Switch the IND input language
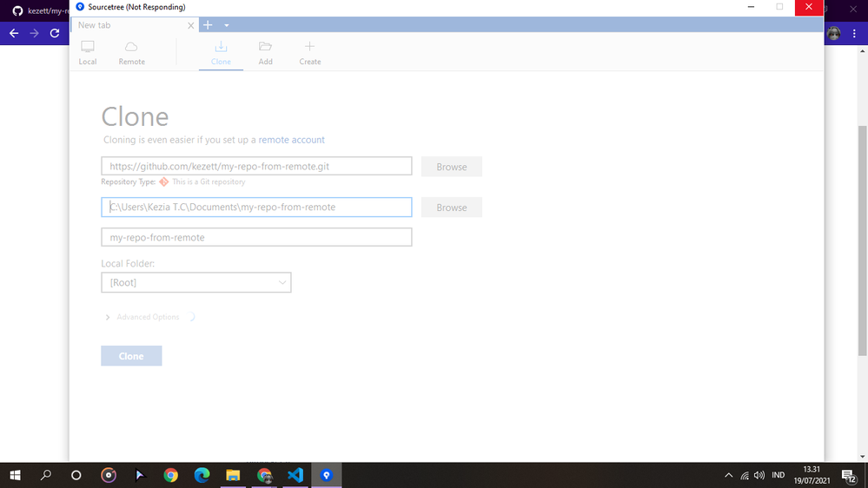Image resolution: width=868 pixels, height=488 pixels. [779, 475]
